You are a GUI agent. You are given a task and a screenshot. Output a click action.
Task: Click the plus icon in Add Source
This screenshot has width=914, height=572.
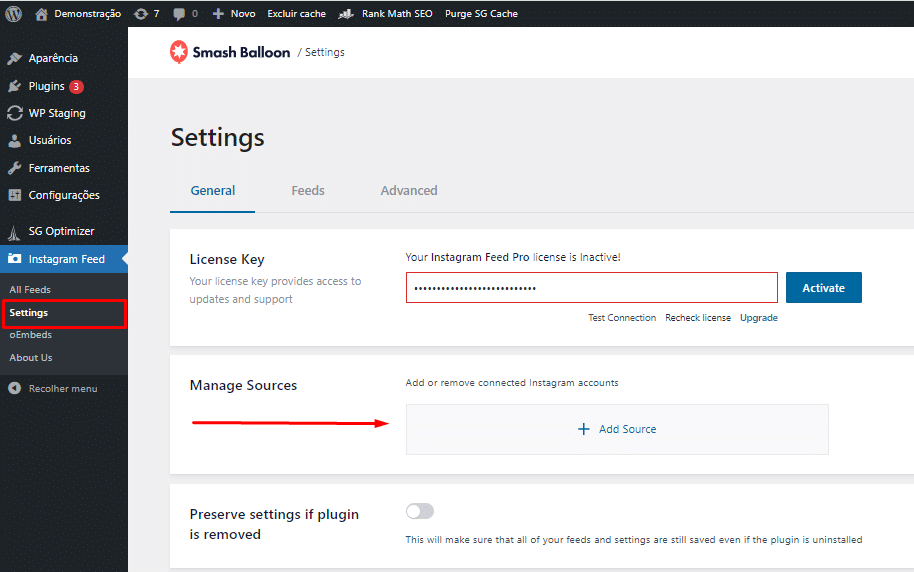[x=583, y=429]
